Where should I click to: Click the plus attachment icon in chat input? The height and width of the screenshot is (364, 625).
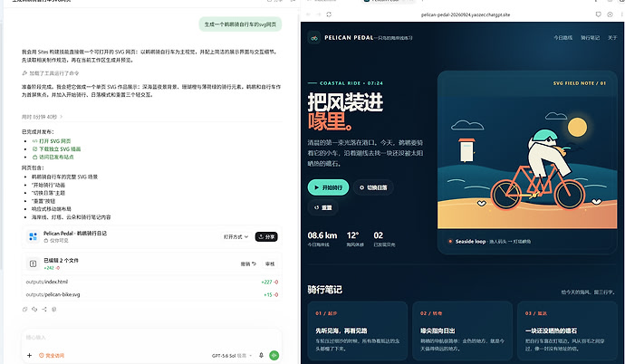pos(29,355)
